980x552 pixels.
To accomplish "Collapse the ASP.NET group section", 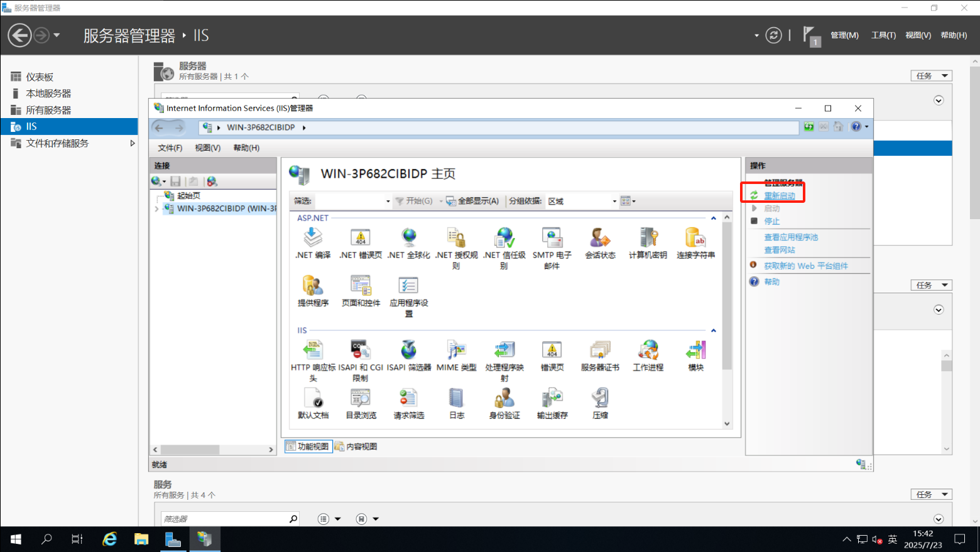I will click(714, 218).
